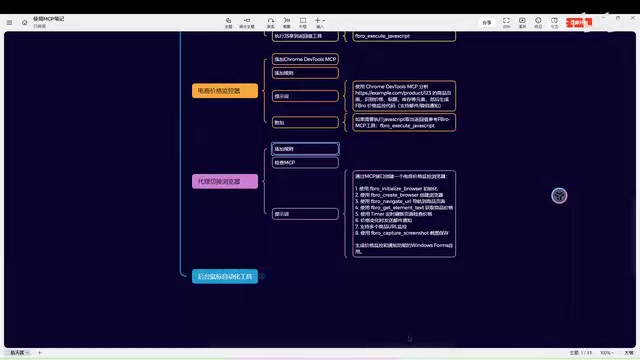Screen dimensions: 640x360
Task: Select the 执行JS topic at top
Action: tap(305, 36)
